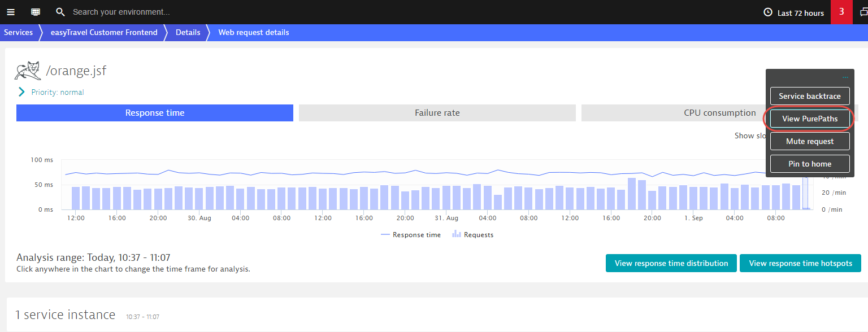Open the dashboards icon in top bar
868x332 pixels.
(36, 12)
